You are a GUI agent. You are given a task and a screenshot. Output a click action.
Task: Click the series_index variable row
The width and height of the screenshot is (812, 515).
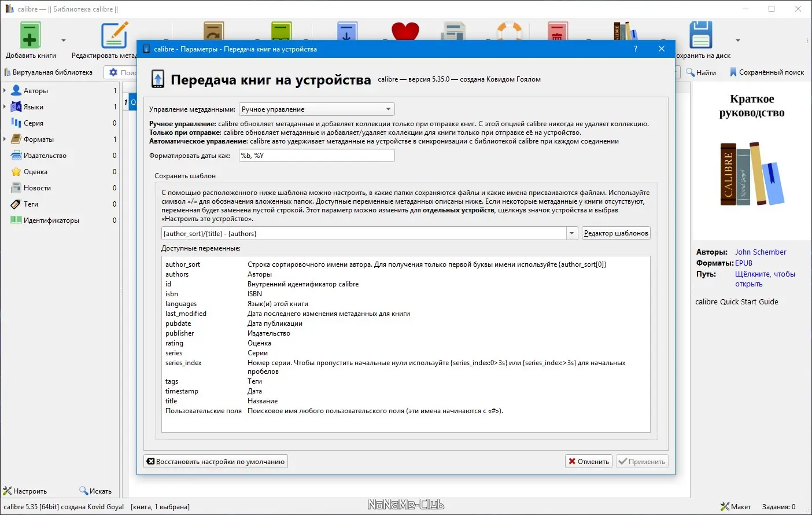(406, 367)
